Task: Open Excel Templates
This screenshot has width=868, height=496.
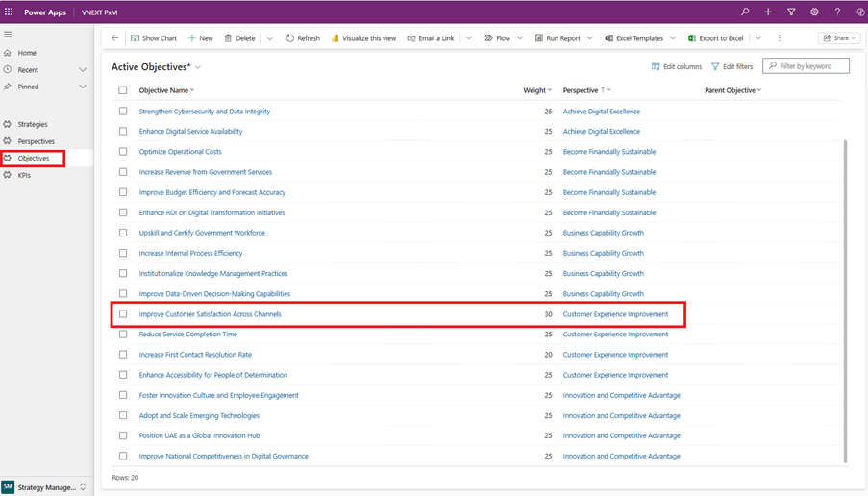Action: [x=633, y=38]
